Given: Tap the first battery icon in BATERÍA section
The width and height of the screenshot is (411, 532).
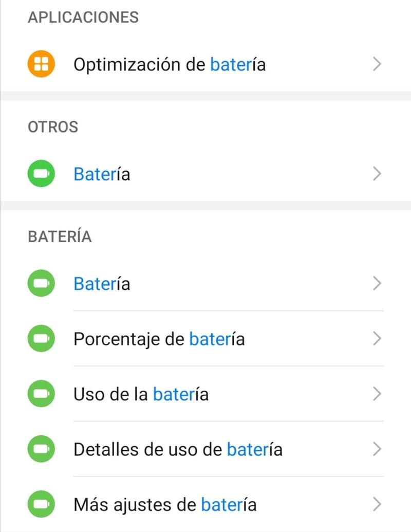Looking at the screenshot, I should (41, 284).
